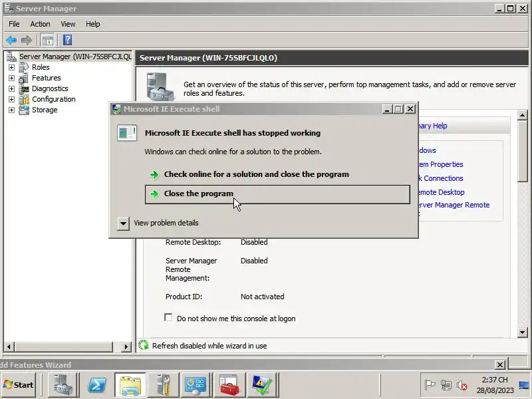Open the warning shield checkmark taskbar icon

tap(262, 385)
